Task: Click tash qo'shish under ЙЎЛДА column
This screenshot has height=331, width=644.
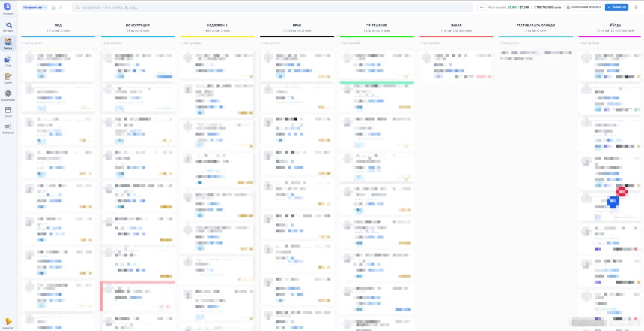Action: pos(589,43)
